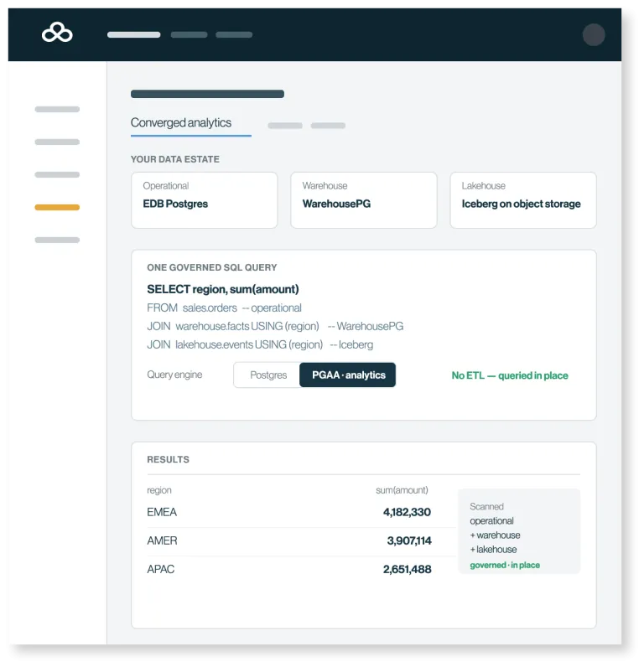Click the 'No ETL — queried in place' text
The image size is (644, 667).
(x=510, y=375)
